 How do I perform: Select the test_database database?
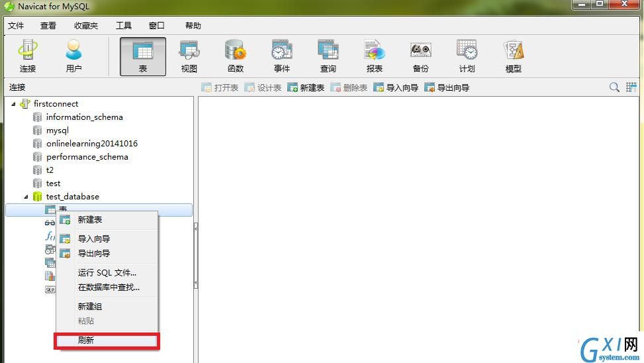(x=73, y=197)
